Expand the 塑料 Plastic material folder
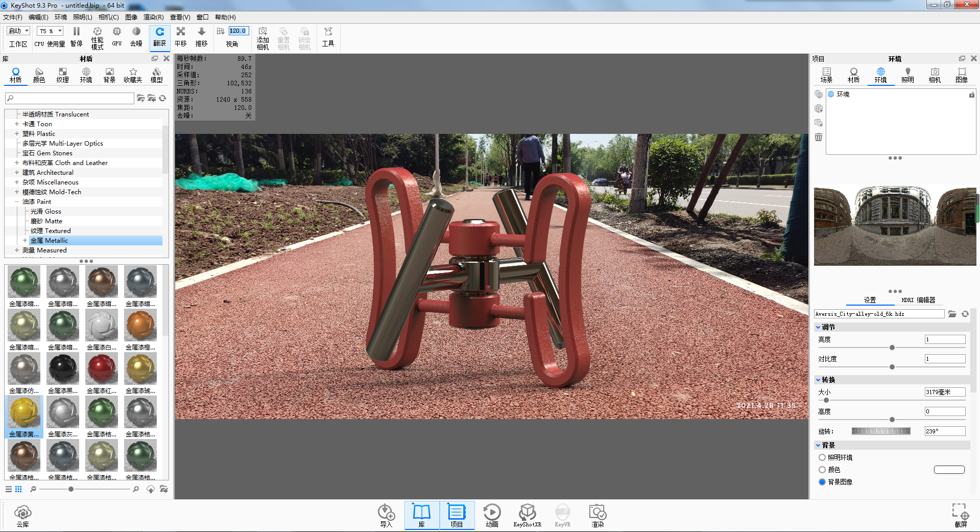 tap(17, 134)
